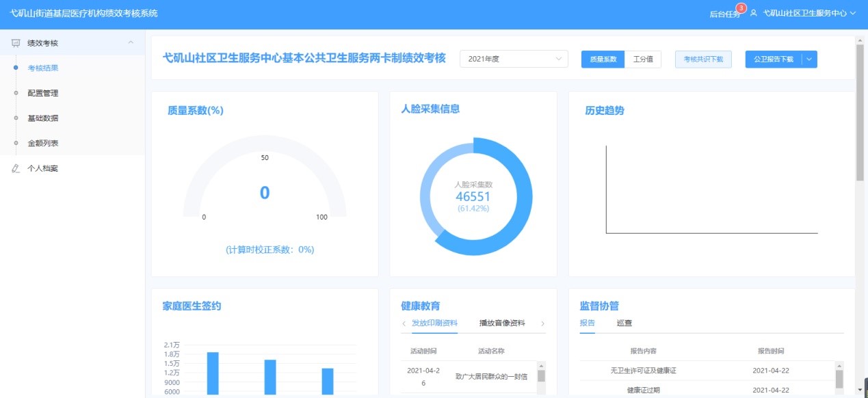The height and width of the screenshot is (398, 868).
Task: Click the user avatar icon in header
Action: (753, 14)
